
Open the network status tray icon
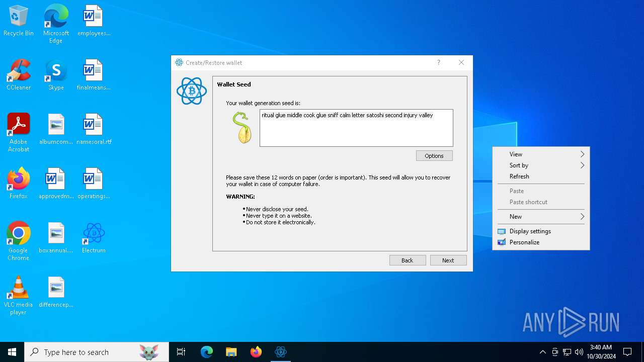pos(567,352)
